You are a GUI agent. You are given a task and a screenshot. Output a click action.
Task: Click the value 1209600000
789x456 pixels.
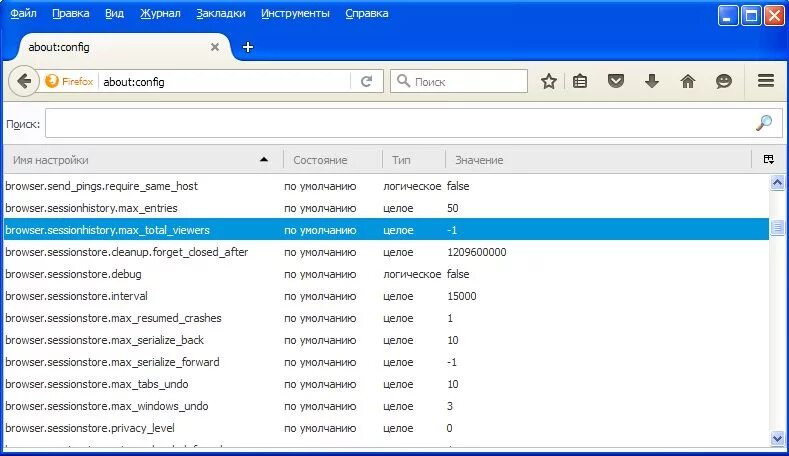(x=477, y=252)
